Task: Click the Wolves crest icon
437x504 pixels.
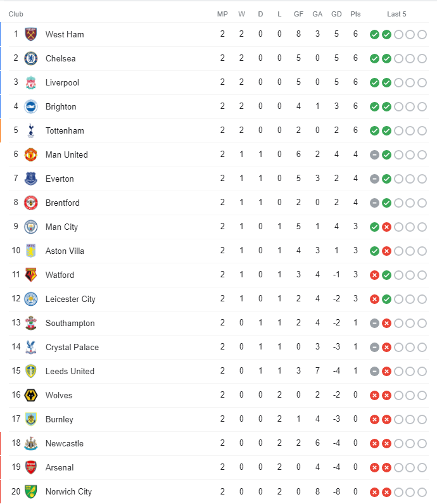Action: point(31,395)
